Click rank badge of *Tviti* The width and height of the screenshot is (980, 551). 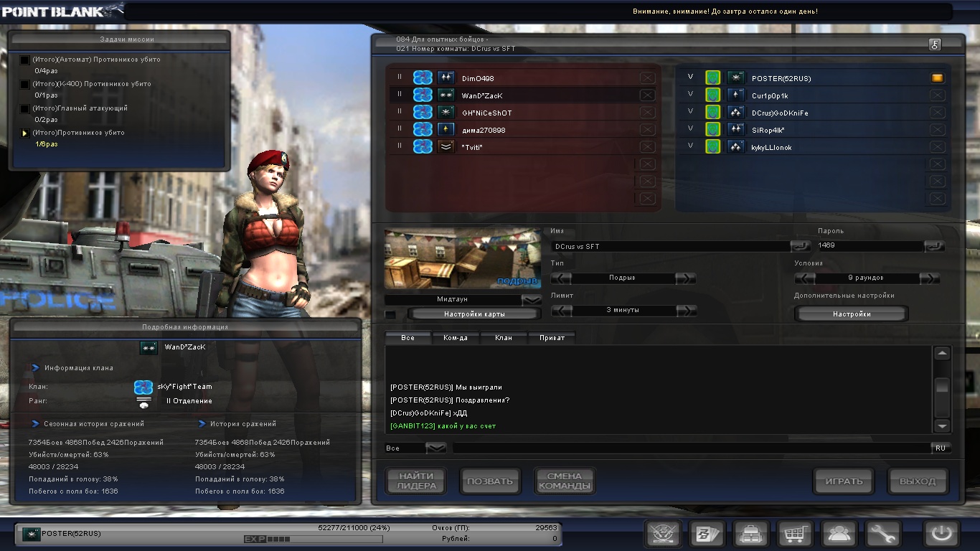click(x=446, y=146)
